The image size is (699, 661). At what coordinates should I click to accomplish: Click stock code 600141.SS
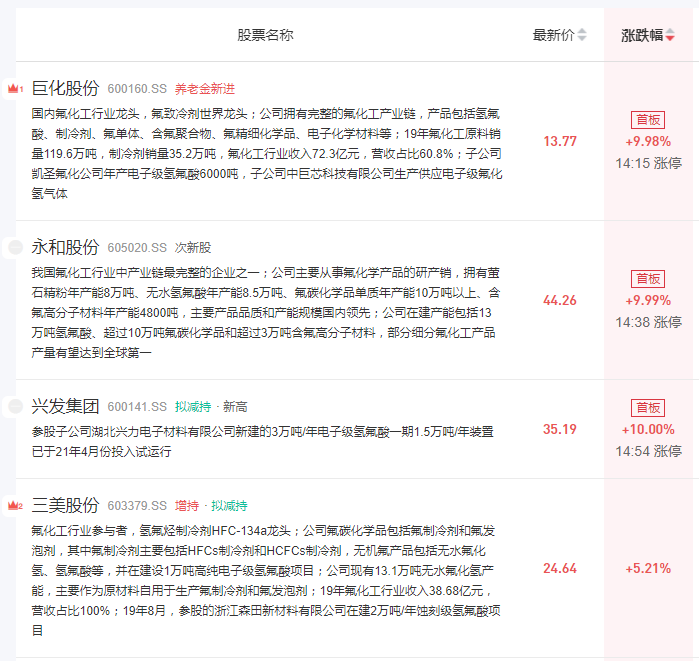pos(137,407)
